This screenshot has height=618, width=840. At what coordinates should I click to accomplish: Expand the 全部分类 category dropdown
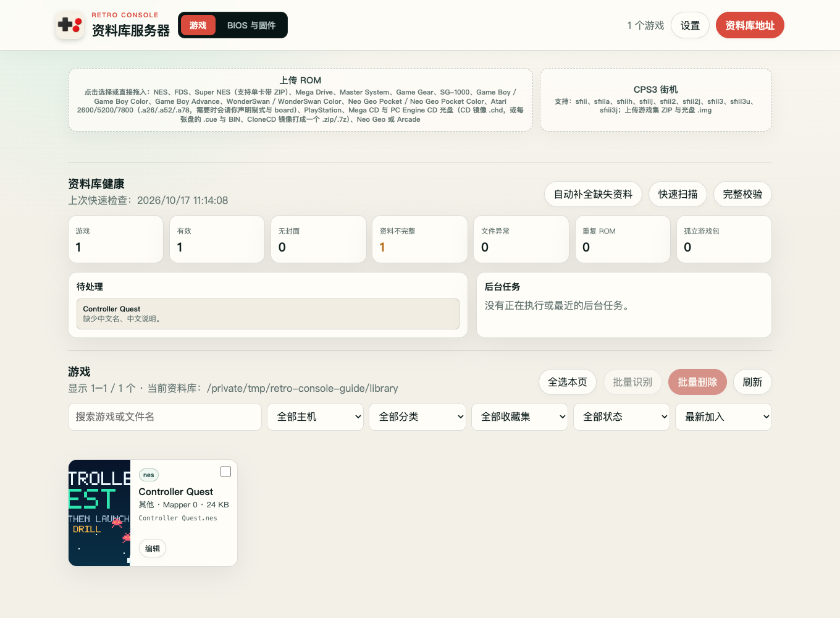coord(418,417)
